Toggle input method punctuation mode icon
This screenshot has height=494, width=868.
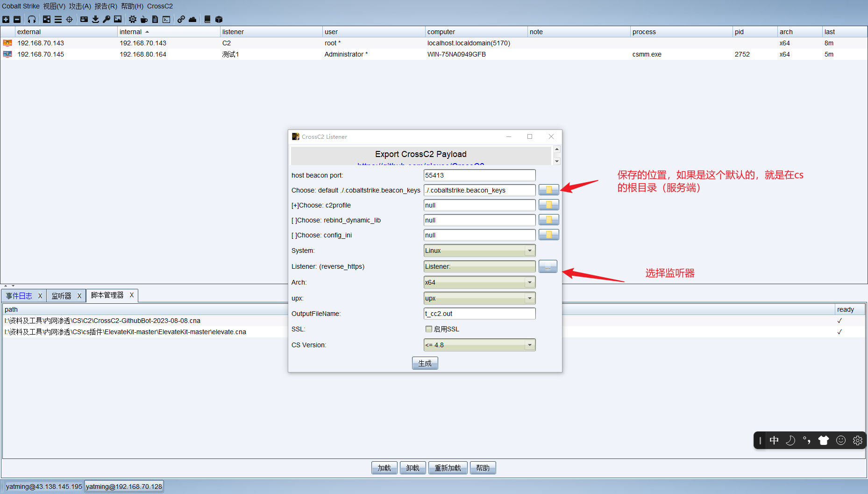click(x=807, y=440)
